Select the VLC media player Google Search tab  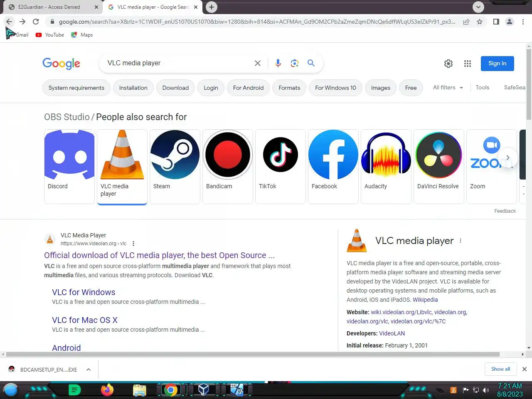tap(153, 7)
